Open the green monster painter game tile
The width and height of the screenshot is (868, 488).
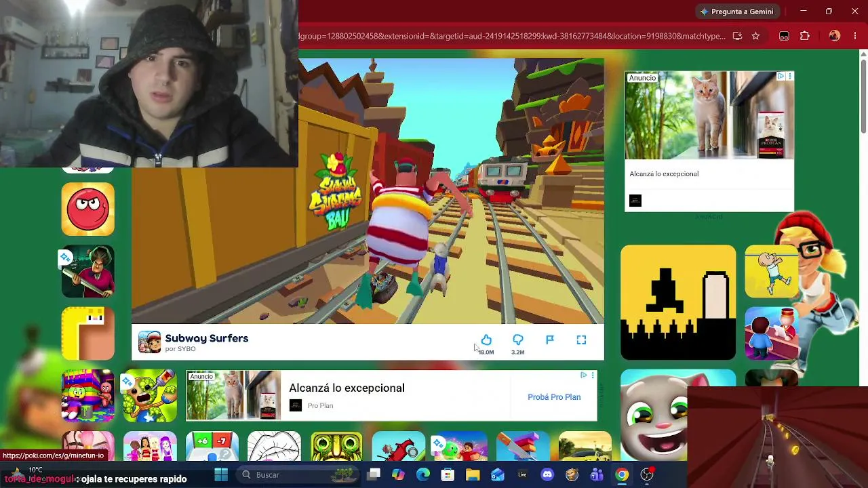tap(150, 396)
